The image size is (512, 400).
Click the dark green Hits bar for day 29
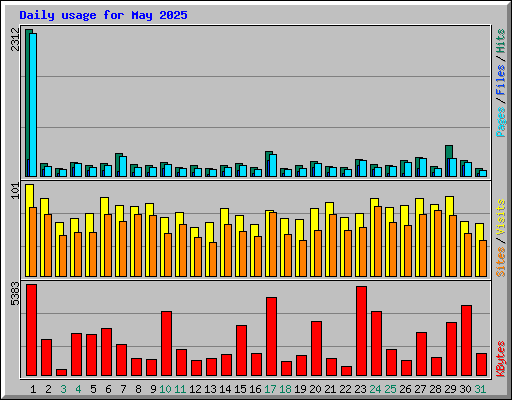449,152
